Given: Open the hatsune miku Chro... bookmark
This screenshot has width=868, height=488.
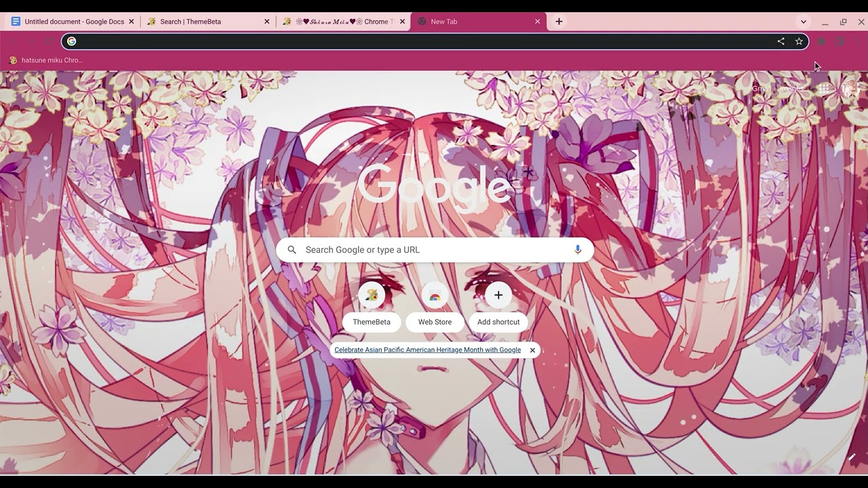Looking at the screenshot, I should [46, 60].
